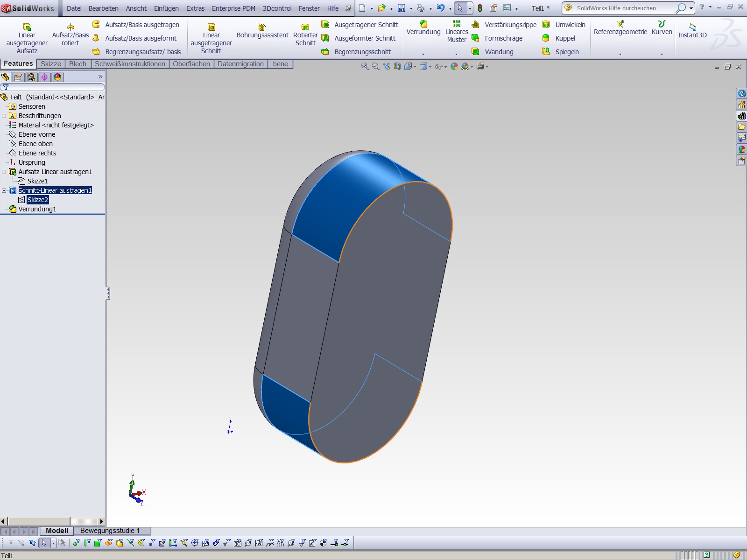Toggle selection filter solid bodies icon
This screenshot has height=560, width=747.
(x=120, y=543)
